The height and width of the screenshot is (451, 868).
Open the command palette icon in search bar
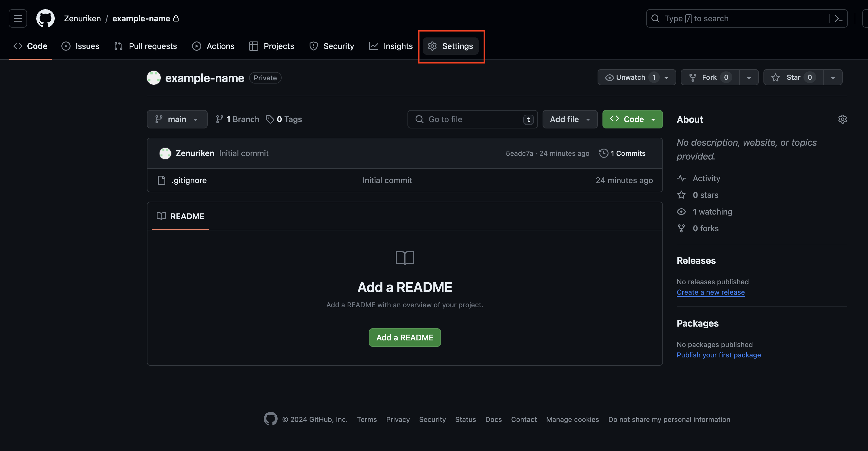coord(838,18)
